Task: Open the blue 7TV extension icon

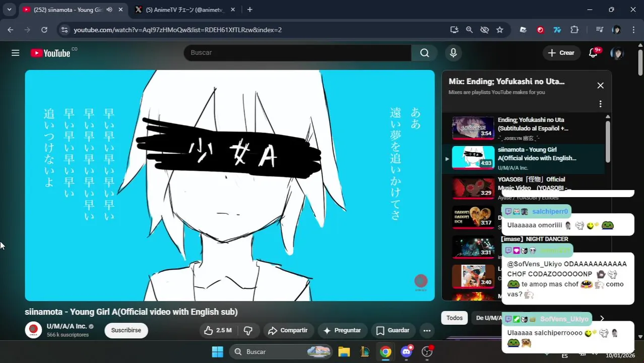Action: [557, 30]
